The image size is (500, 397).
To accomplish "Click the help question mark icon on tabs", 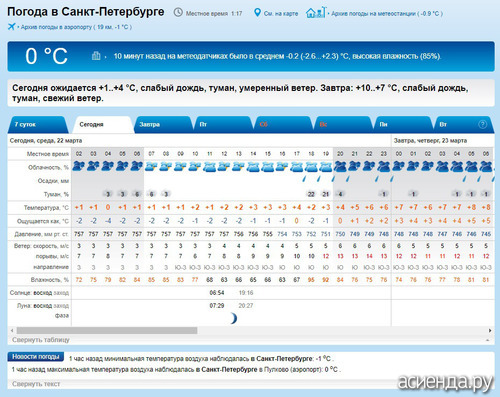I will [482, 124].
